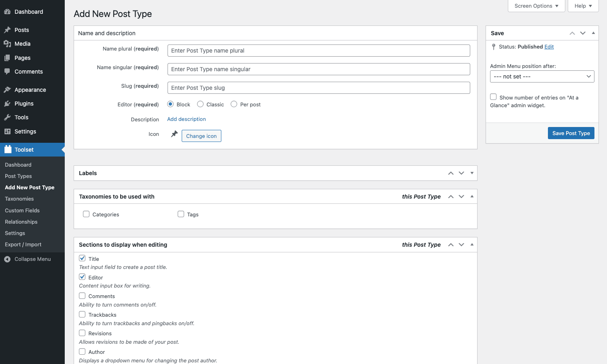The image size is (607, 364).
Task: Open Relationships submenu item
Action: [x=21, y=222]
